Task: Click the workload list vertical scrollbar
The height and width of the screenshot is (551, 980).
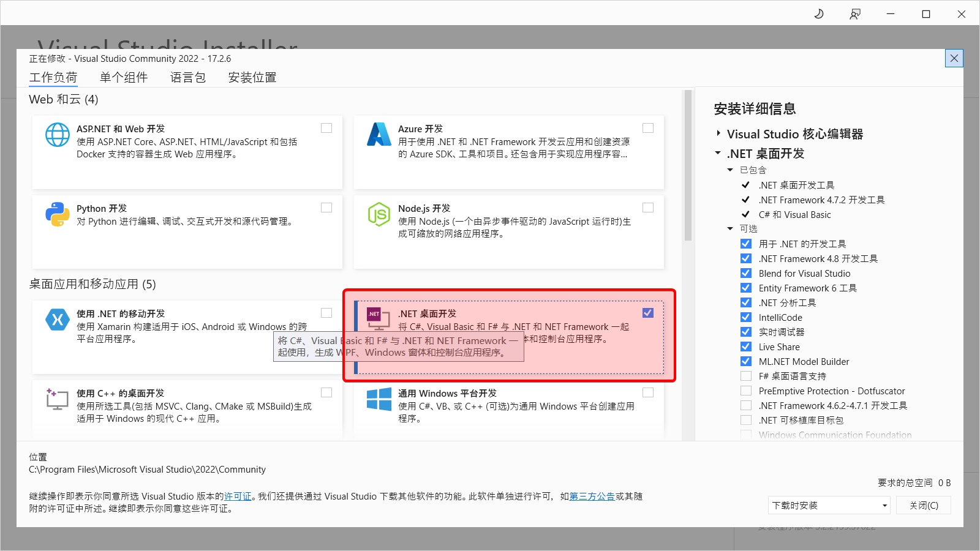Action: tap(688, 165)
